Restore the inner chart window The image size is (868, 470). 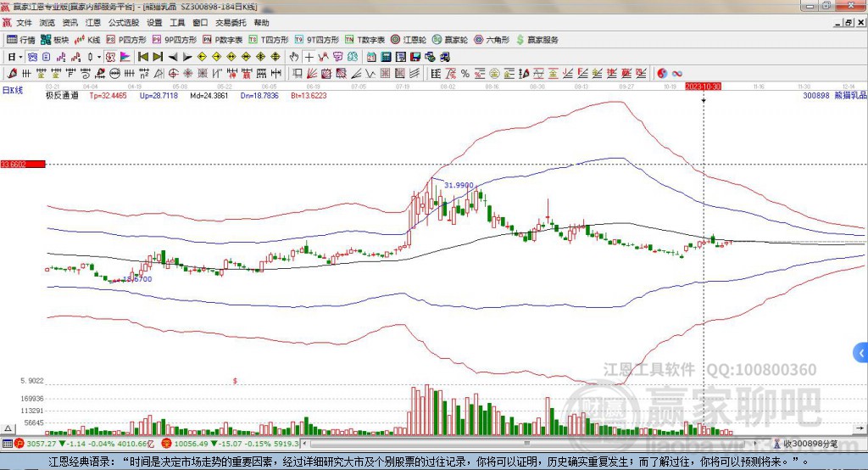(x=849, y=23)
